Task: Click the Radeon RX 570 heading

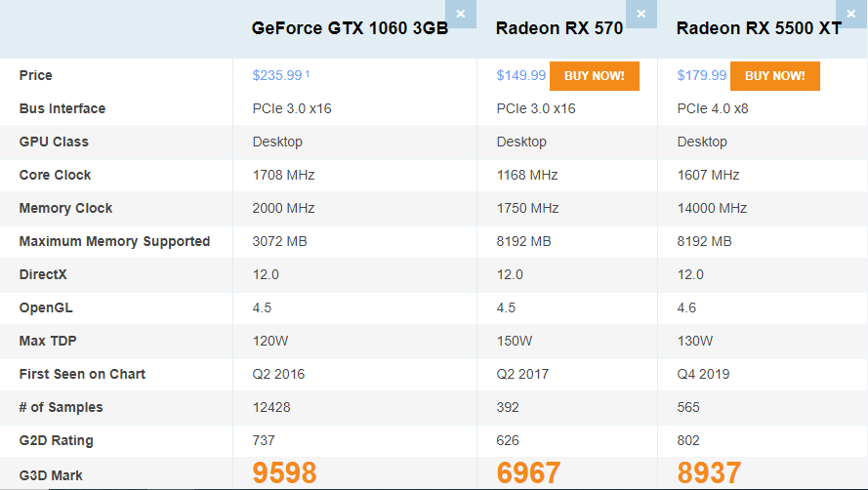Action: [x=559, y=28]
